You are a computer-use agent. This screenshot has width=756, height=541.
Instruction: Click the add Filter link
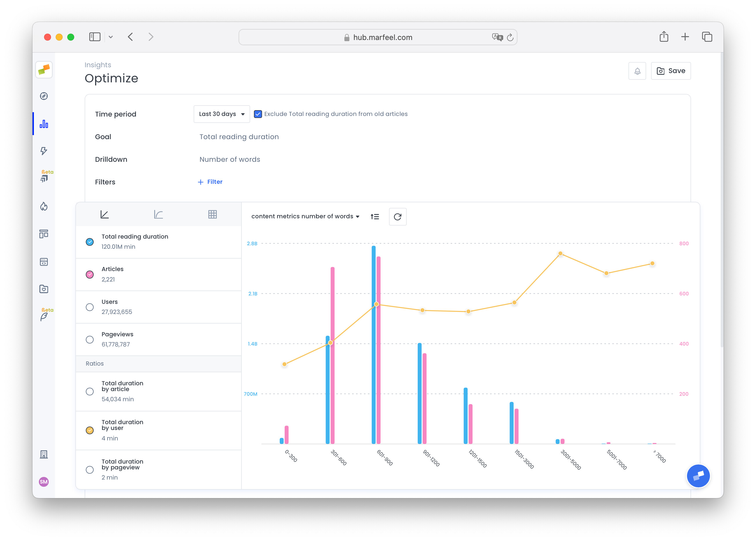pos(210,182)
